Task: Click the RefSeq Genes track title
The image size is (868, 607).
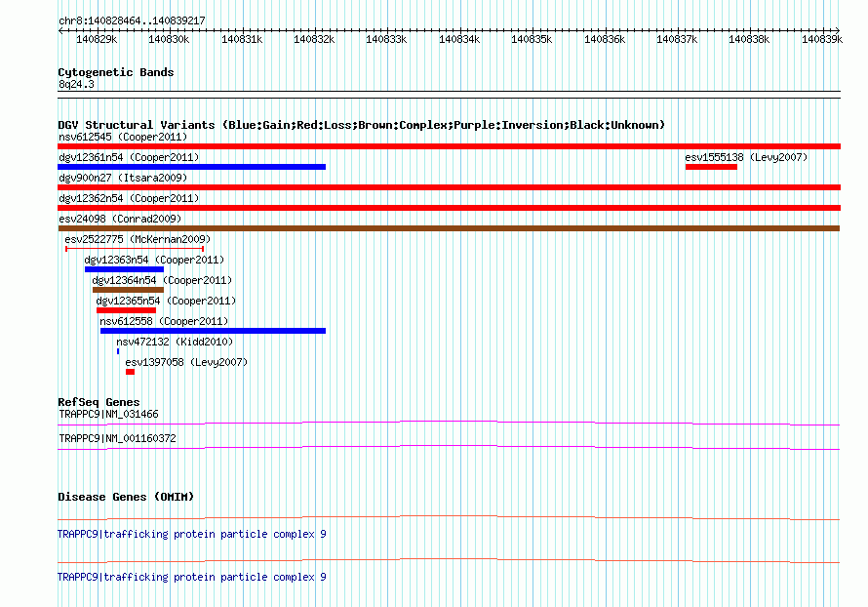Action: pyautogui.click(x=99, y=402)
